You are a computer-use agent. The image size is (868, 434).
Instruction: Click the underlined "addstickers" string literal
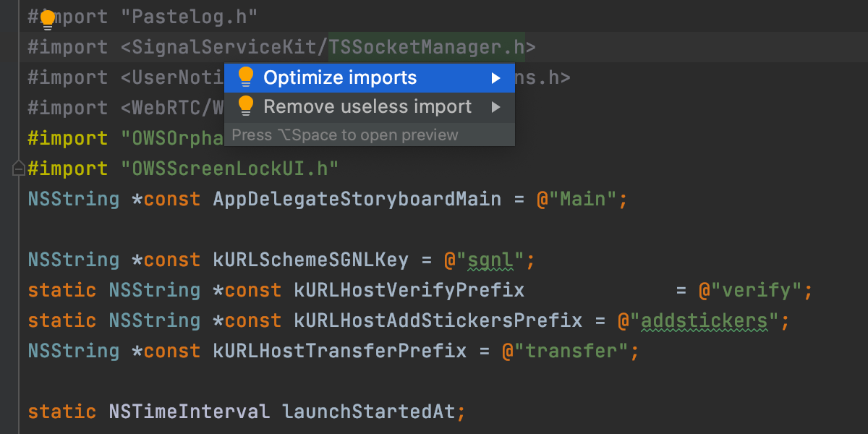[705, 320]
